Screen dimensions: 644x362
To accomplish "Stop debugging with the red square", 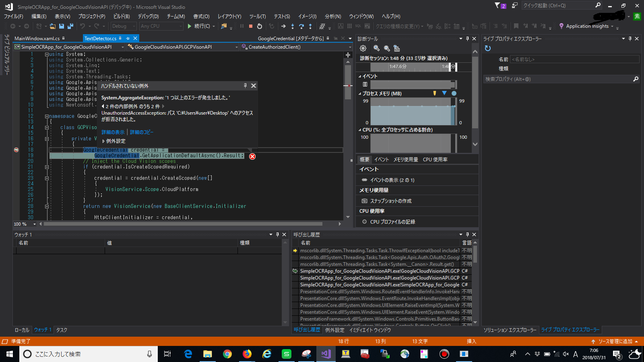I will pyautogui.click(x=251, y=26).
